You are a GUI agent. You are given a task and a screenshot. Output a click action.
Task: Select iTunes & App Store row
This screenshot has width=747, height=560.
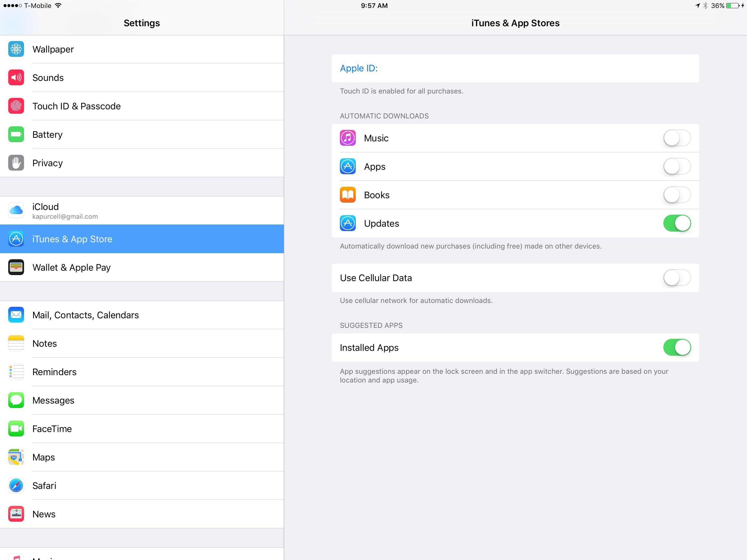click(x=142, y=239)
